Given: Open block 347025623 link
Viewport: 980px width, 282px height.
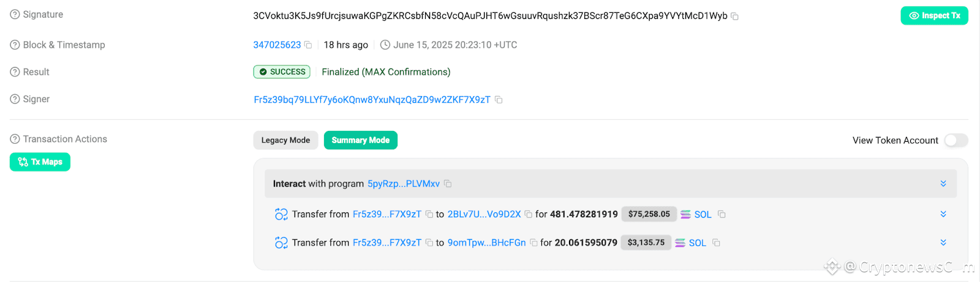Looking at the screenshot, I should [x=277, y=45].
